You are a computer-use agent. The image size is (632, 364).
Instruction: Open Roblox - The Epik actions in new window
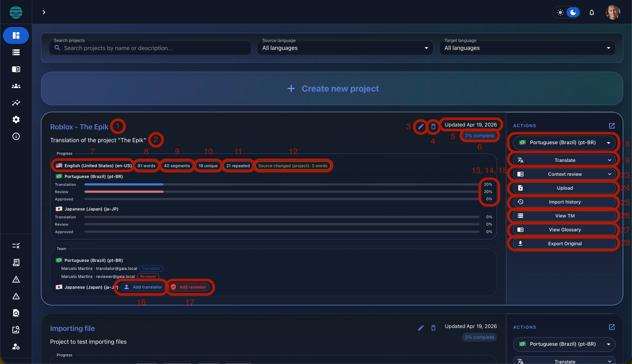(x=612, y=126)
